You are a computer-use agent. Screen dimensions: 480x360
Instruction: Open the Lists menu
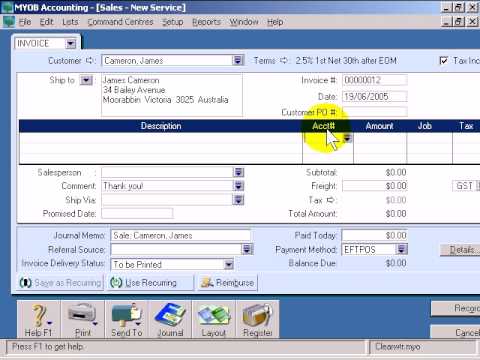click(x=70, y=22)
